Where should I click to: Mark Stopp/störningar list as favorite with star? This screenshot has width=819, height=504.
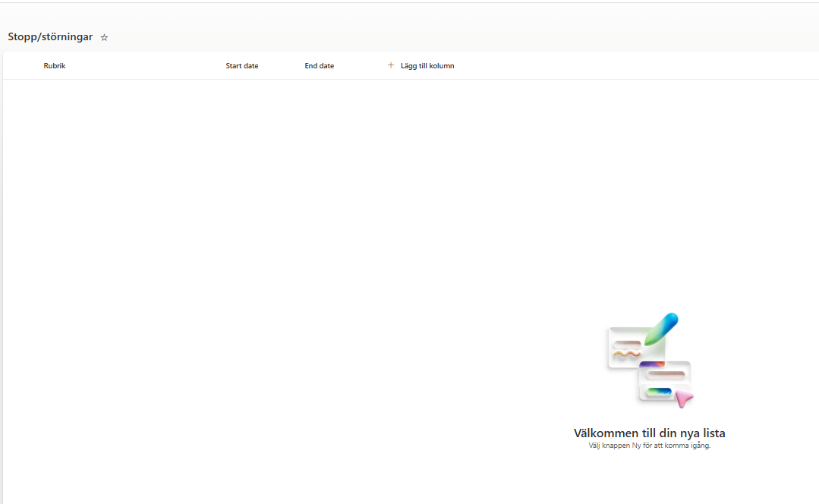(x=104, y=38)
